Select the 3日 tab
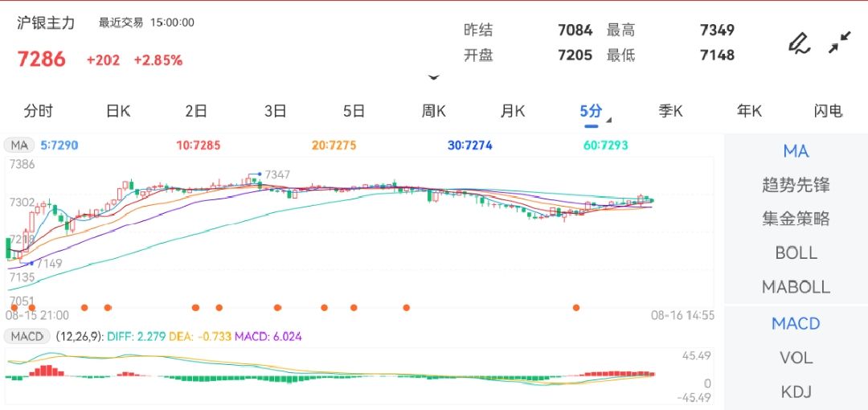Image resolution: width=868 pixels, height=410 pixels. click(275, 111)
